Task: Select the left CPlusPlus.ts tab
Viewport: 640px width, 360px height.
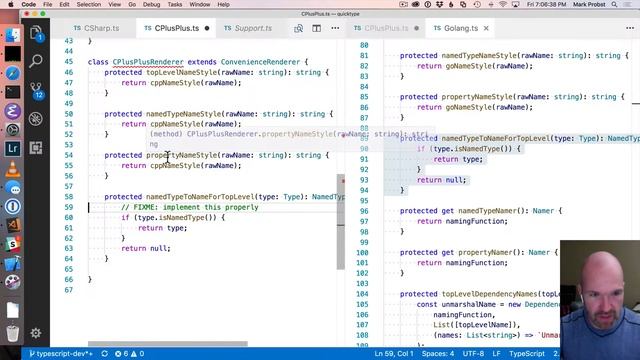Action: 176,28
